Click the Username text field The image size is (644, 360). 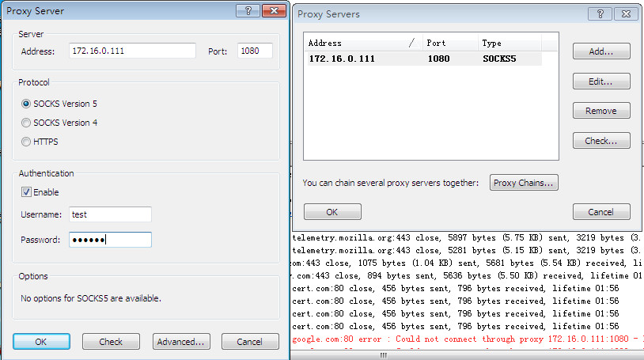[110, 214]
